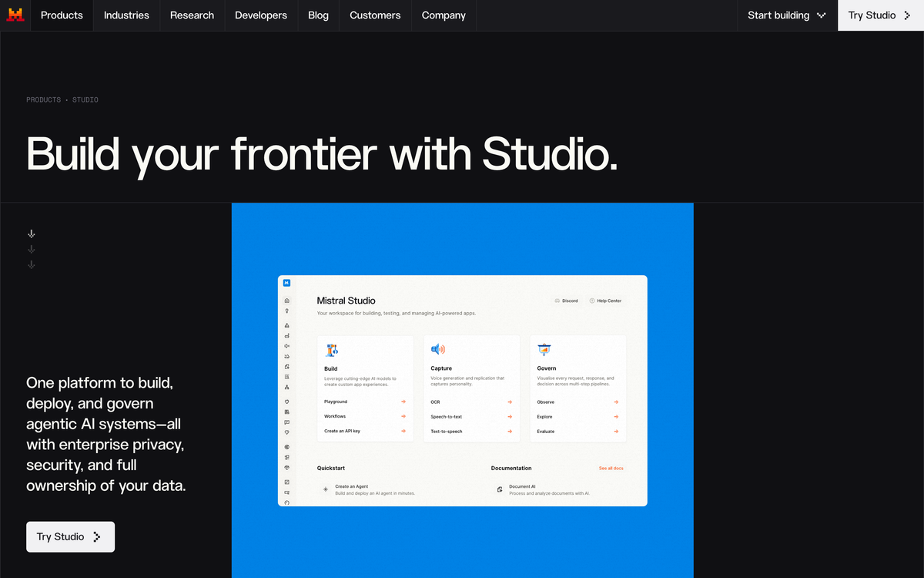Click the Mistral Studio title in the preview

[346, 301]
